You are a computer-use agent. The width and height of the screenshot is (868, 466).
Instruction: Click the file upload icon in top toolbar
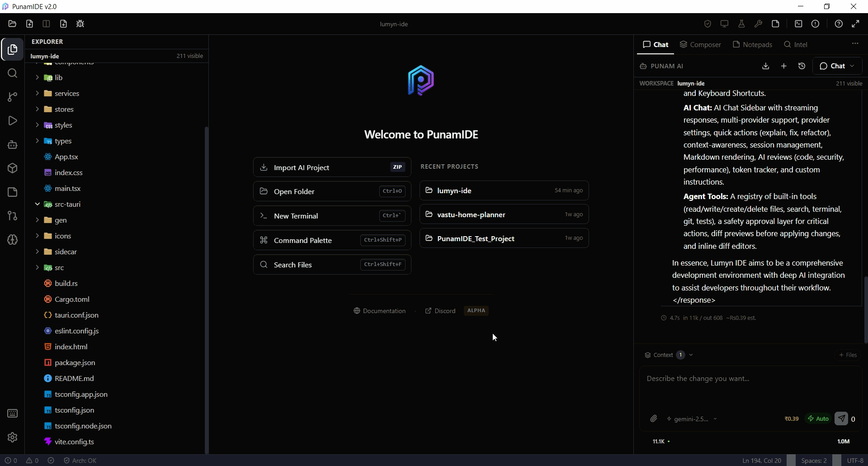coord(29,24)
